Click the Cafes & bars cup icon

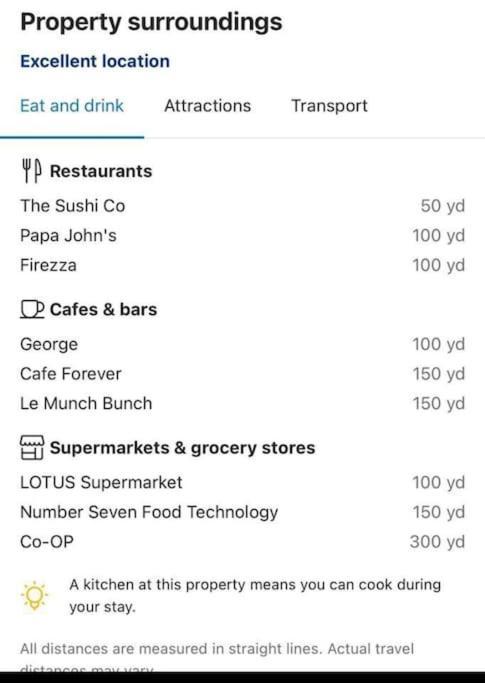[x=32, y=310]
